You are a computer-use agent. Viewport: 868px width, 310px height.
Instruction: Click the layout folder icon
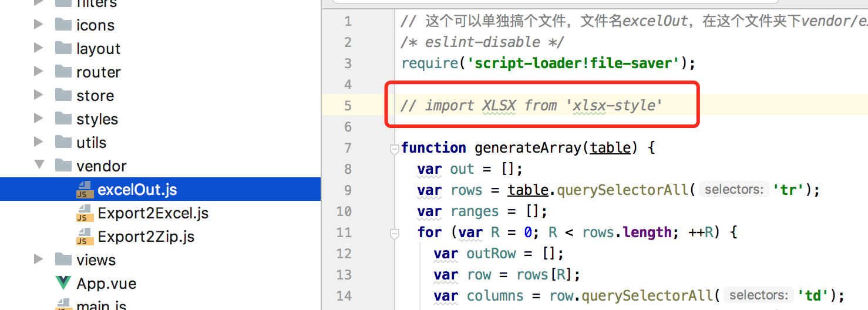click(x=63, y=48)
